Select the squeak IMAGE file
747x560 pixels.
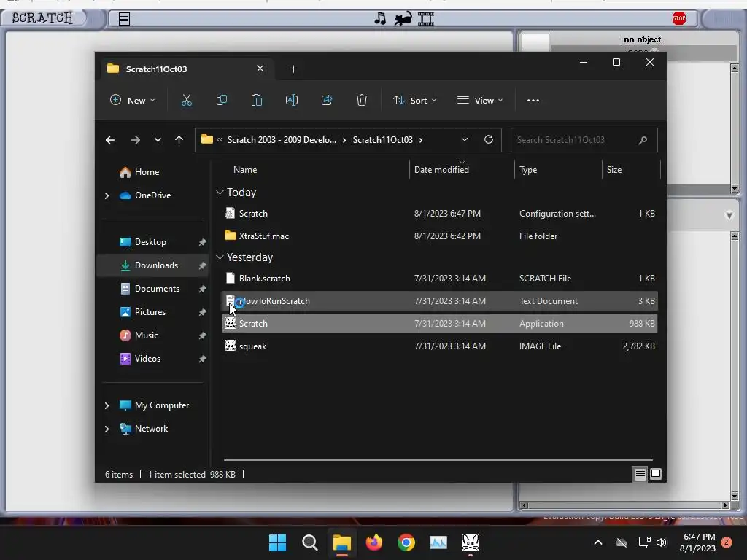coord(440,346)
